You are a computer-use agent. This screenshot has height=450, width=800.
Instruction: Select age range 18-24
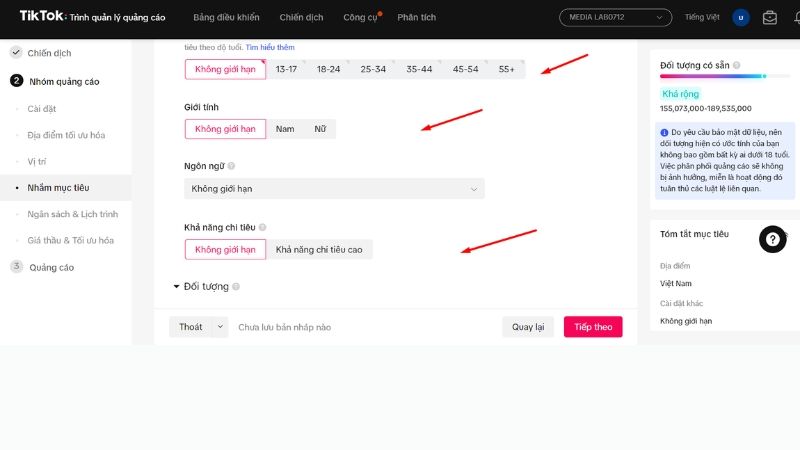[x=328, y=69]
